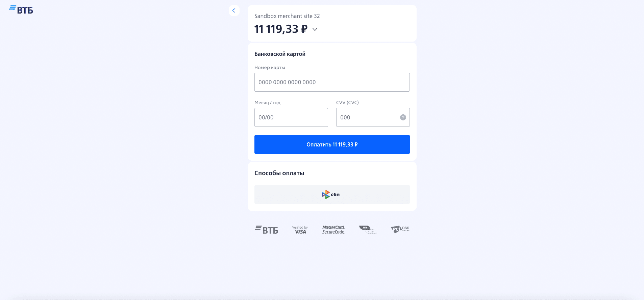Expand order details chevron beside the amount
The image size is (644, 300).
coord(315,29)
